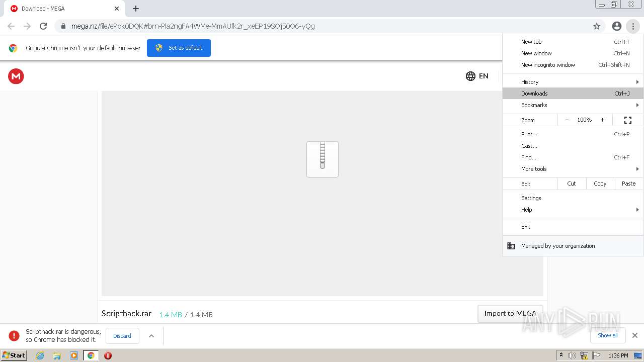Image resolution: width=644 pixels, height=362 pixels.
Task: Go back with the back arrow
Action: pos(11,26)
